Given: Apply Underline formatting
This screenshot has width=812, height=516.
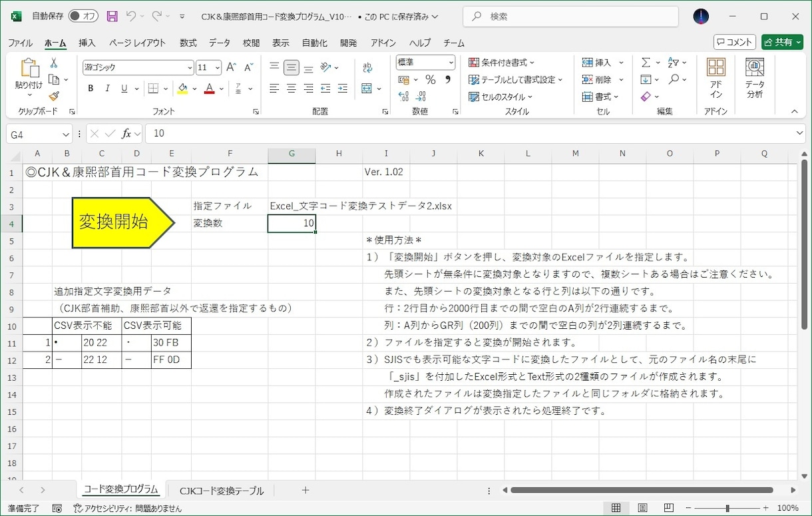Looking at the screenshot, I should (x=124, y=89).
